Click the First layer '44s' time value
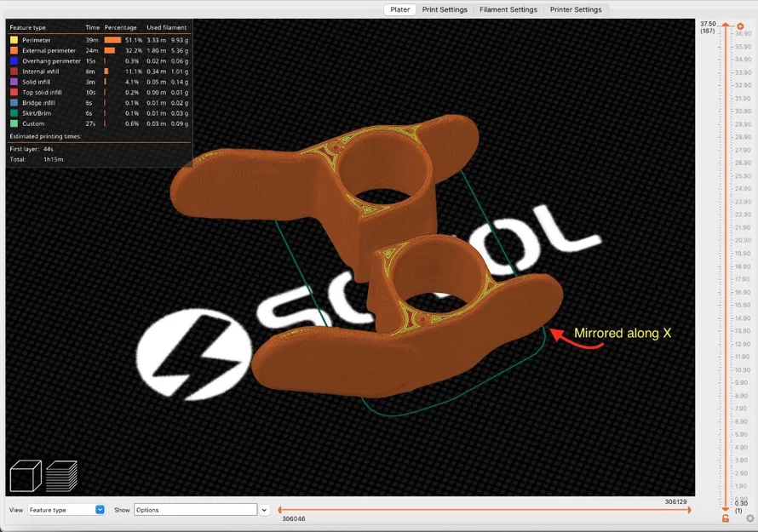Screen dimensions: 758x532 click(x=48, y=149)
